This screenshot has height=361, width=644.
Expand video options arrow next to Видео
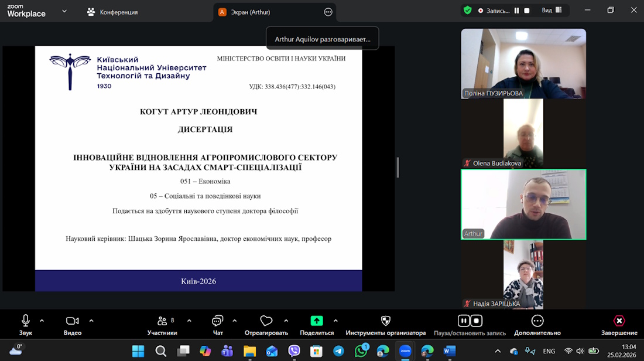point(91,321)
